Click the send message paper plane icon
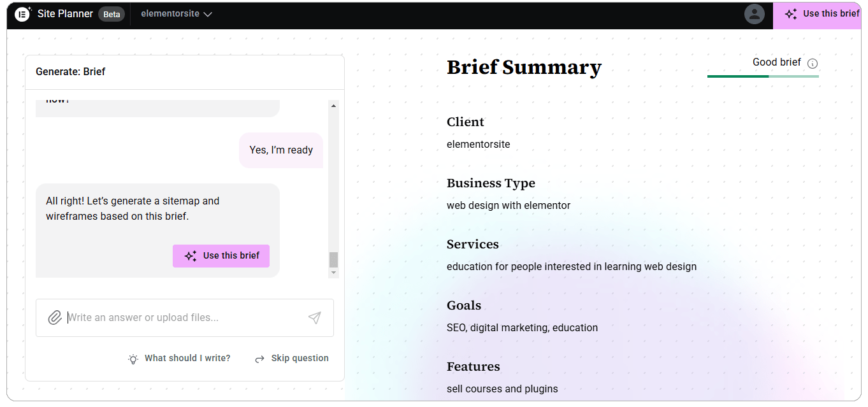This screenshot has height=407, width=868. [x=315, y=317]
